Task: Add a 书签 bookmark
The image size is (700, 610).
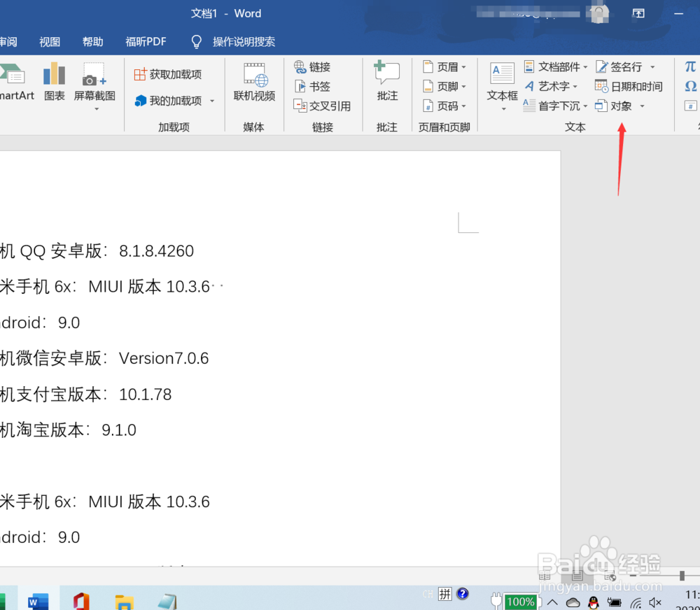Action: (x=312, y=87)
